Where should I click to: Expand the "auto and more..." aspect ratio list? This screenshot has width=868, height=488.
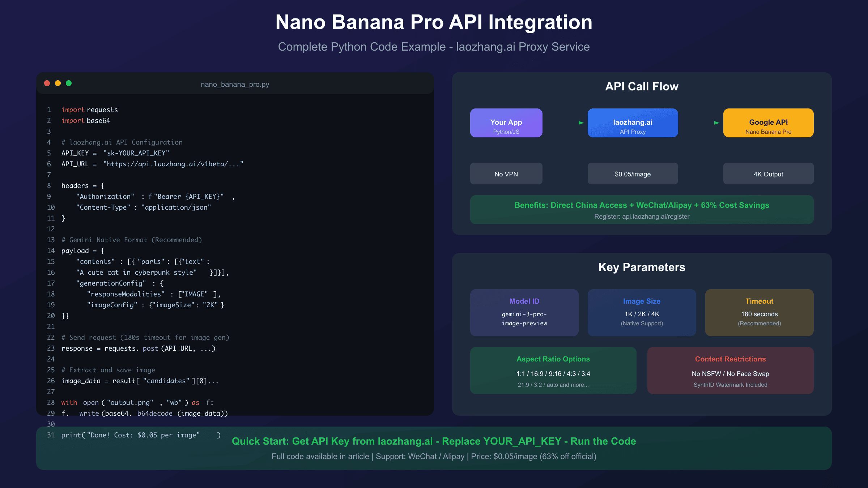pos(553,385)
